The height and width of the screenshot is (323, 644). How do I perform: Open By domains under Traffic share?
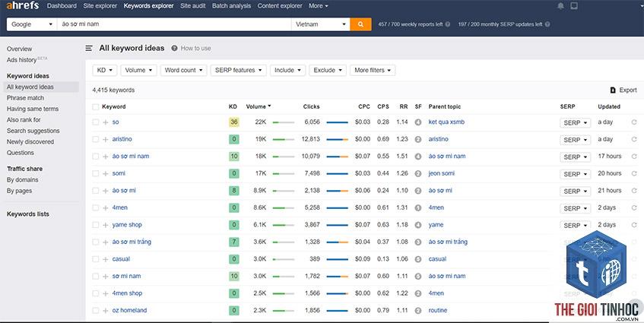pos(22,180)
